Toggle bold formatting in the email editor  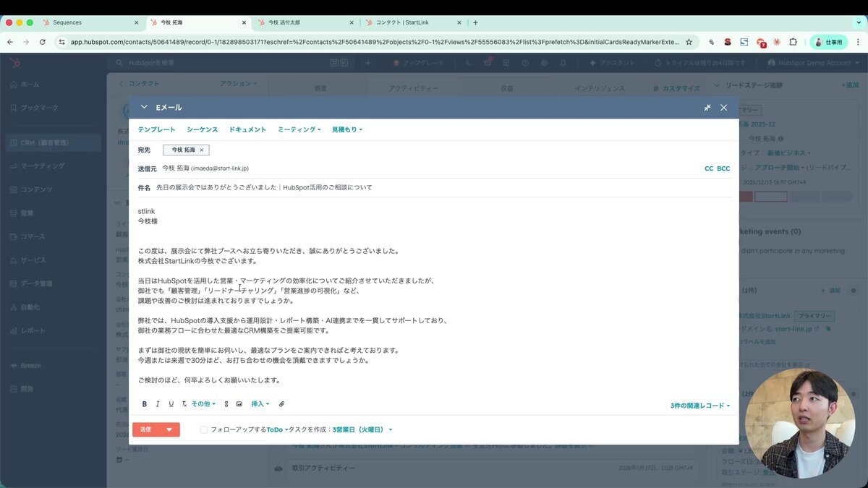tap(144, 404)
